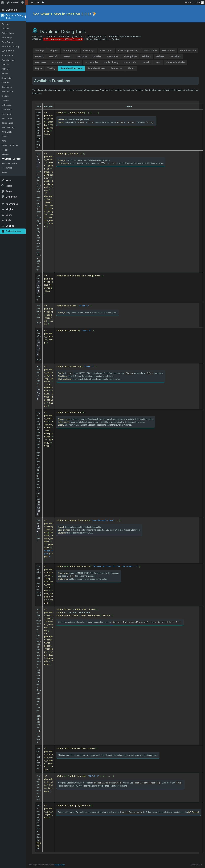The width and height of the screenshot is (205, 868).
Task: Switch to the Activity Logs tab
Action: tap(70, 51)
